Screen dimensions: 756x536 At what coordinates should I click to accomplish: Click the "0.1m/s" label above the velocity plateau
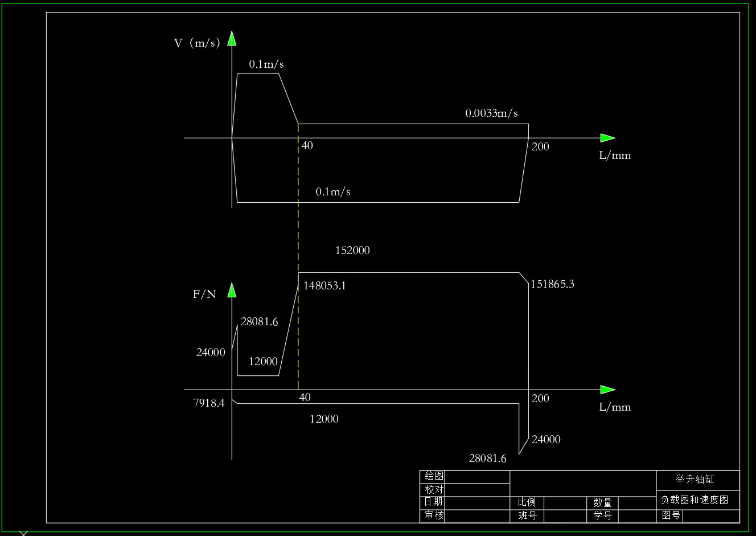click(266, 64)
